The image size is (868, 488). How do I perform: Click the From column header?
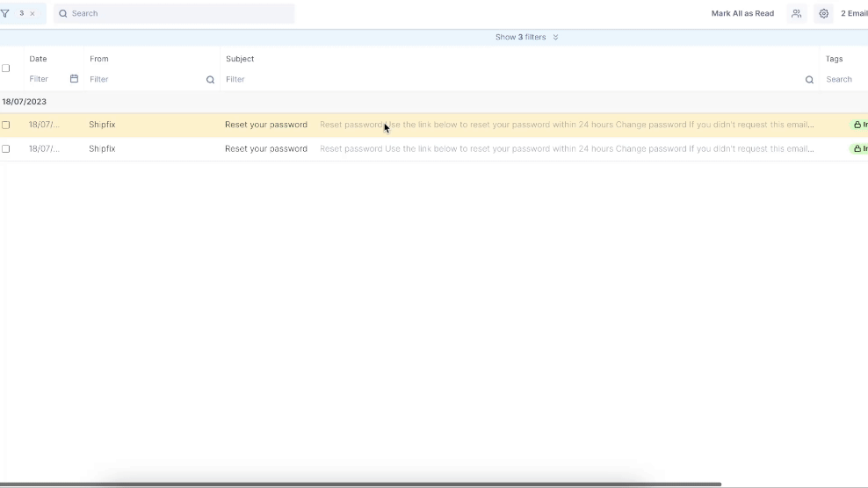click(x=99, y=59)
